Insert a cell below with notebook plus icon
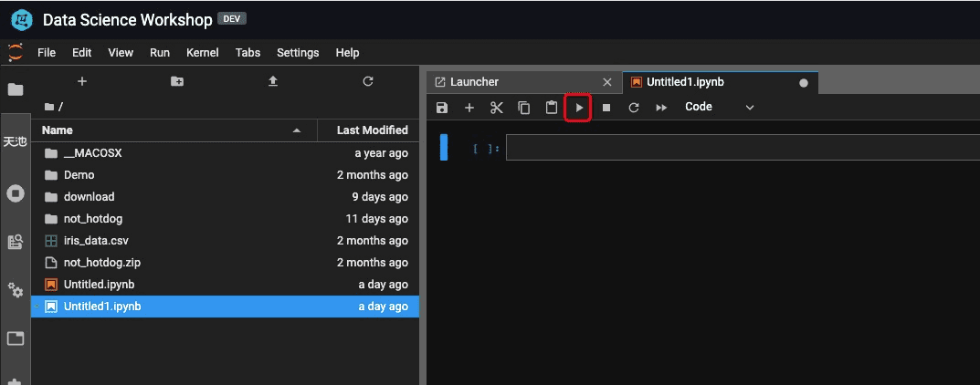Viewport: 980px width, 385px height. (x=469, y=108)
